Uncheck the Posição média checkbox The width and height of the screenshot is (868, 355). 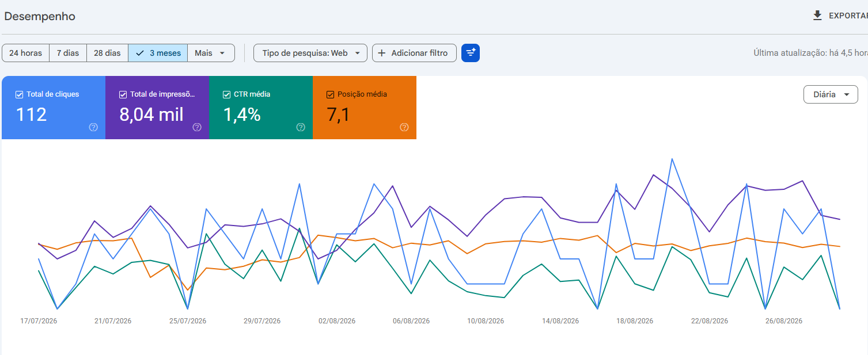(x=330, y=94)
